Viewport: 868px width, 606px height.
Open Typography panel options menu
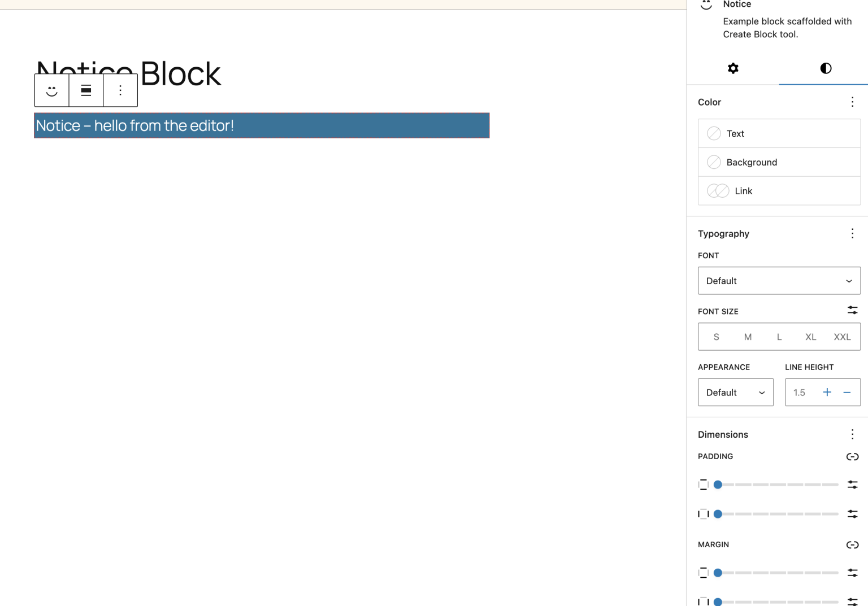tap(852, 233)
